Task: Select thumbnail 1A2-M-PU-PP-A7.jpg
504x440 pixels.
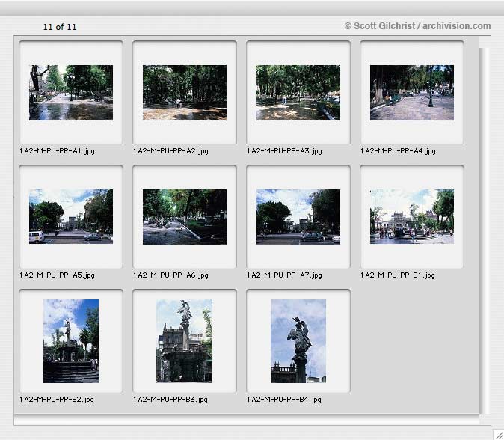Action: click(x=298, y=217)
